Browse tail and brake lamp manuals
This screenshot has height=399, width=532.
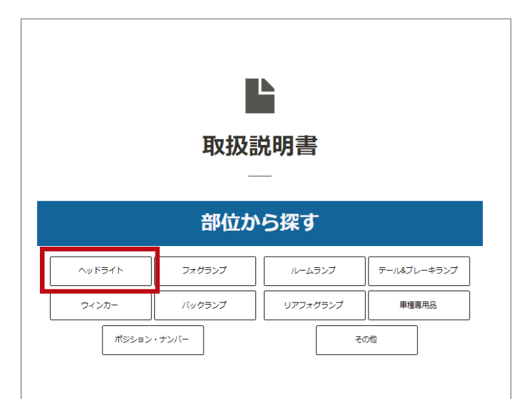(x=418, y=271)
